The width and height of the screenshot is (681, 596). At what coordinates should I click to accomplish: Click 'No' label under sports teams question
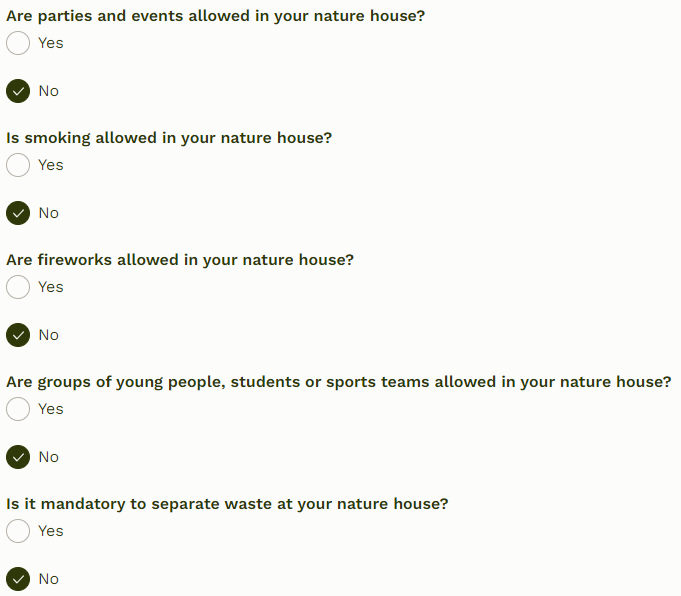pos(49,457)
